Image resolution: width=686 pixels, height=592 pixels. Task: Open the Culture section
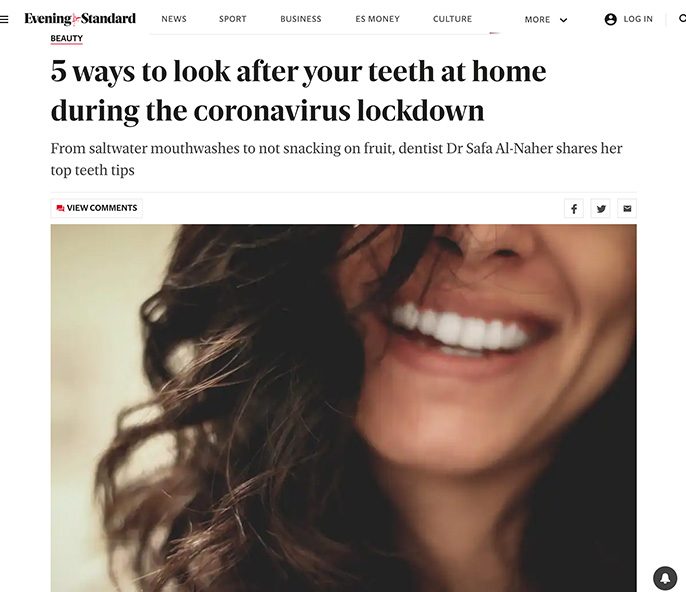[452, 19]
